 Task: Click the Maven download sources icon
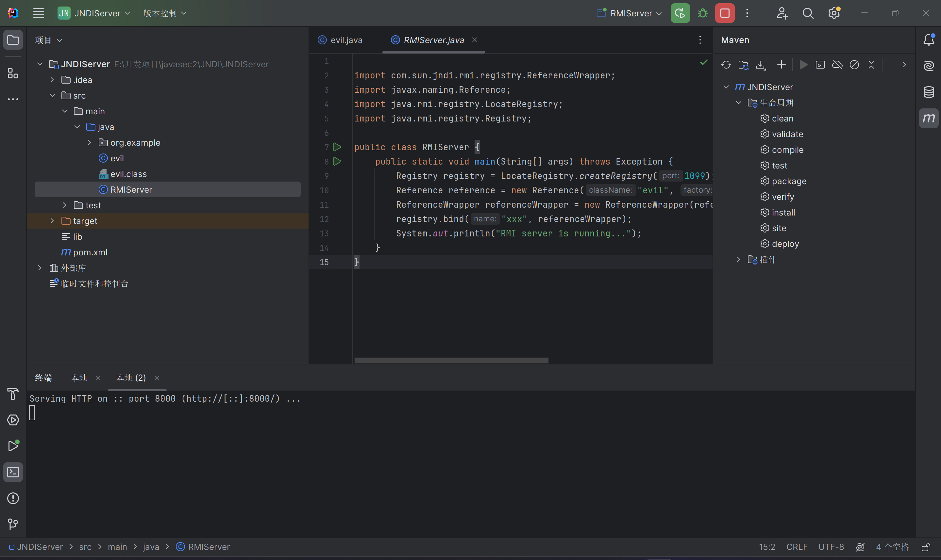pyautogui.click(x=761, y=65)
